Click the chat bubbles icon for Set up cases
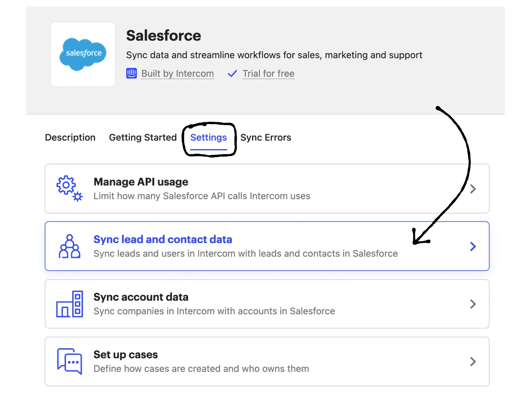The height and width of the screenshot is (401, 532). click(69, 361)
